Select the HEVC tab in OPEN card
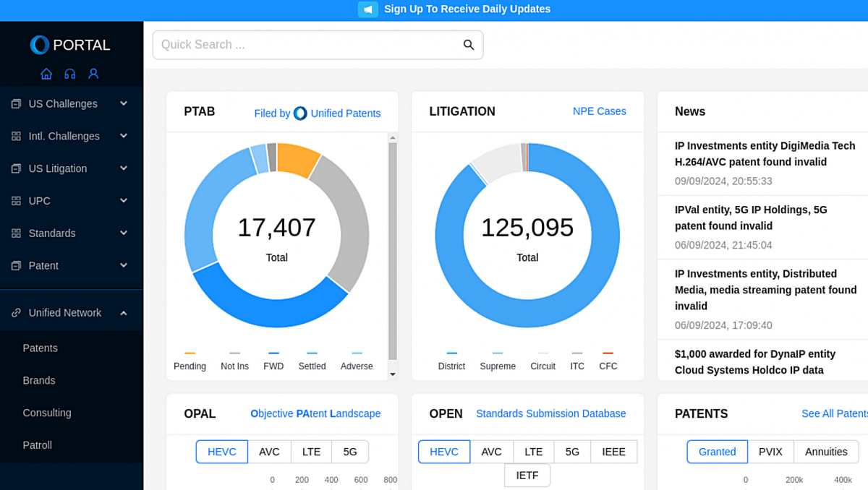 coord(444,452)
